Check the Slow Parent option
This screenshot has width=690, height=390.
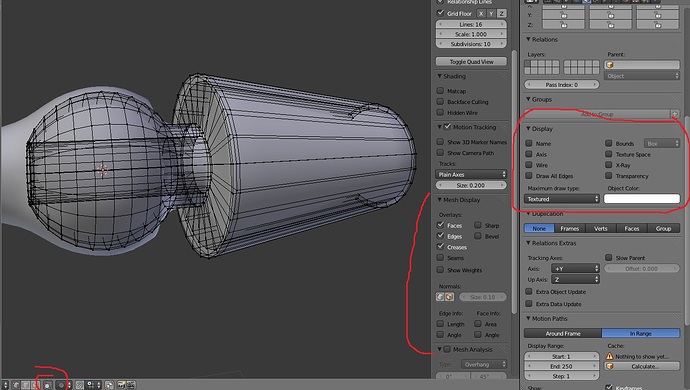(x=609, y=258)
